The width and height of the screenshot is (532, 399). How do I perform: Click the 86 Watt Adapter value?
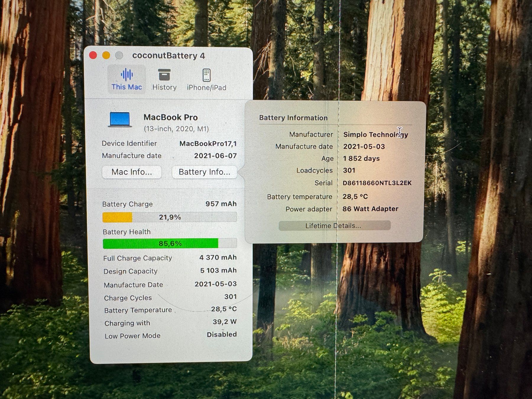point(370,209)
